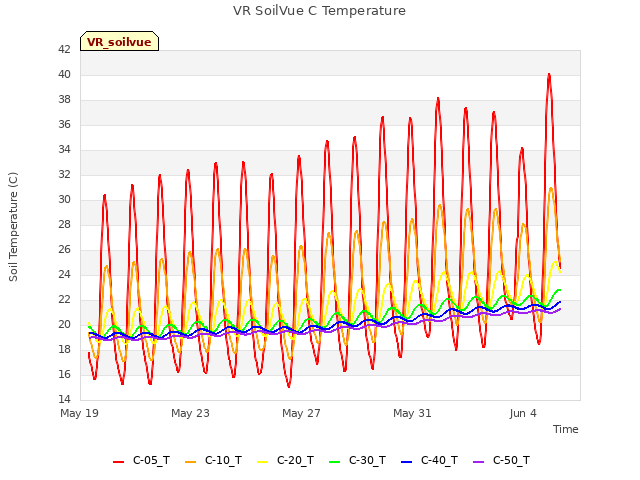
Task: Click the 24 y-axis tick label
Action: (x=64, y=274)
